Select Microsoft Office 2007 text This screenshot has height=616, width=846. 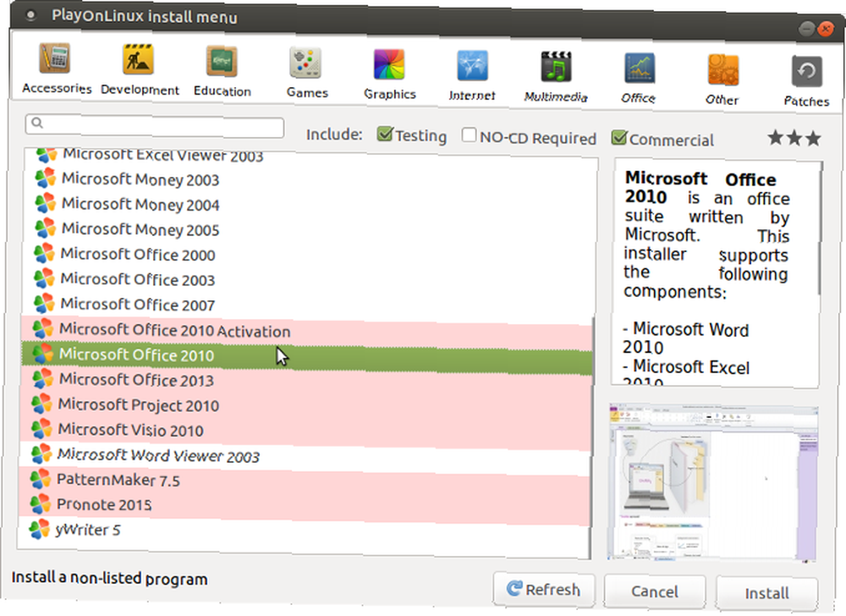138,305
